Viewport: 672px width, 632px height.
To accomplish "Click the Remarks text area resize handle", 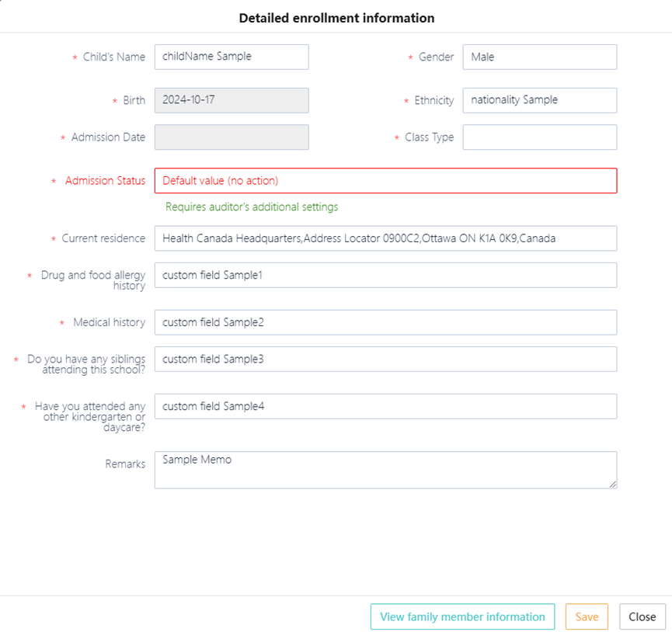I will [613, 484].
